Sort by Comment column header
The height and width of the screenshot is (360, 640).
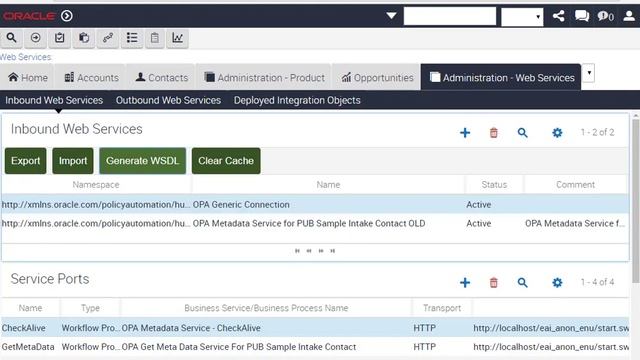click(576, 185)
